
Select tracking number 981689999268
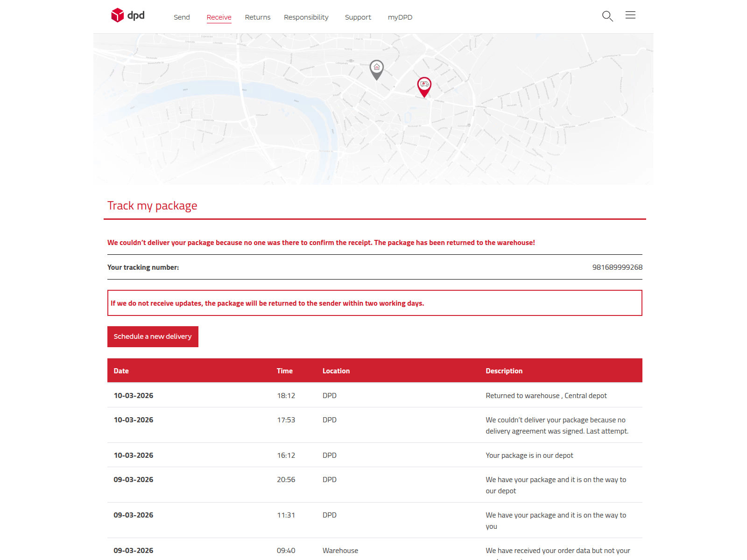617,267
